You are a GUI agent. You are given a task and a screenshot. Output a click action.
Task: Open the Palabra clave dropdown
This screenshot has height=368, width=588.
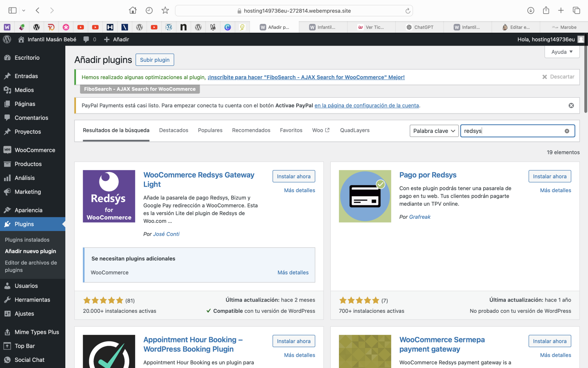tap(434, 131)
